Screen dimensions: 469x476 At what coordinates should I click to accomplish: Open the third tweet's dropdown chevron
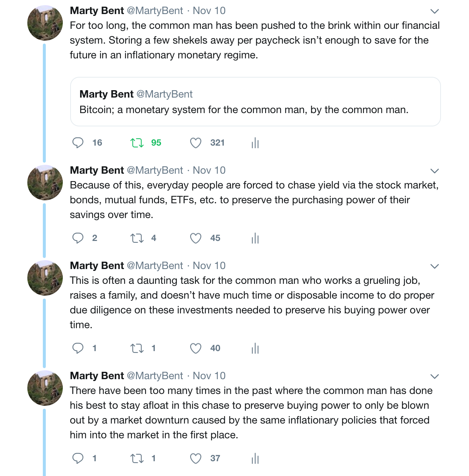point(435,266)
